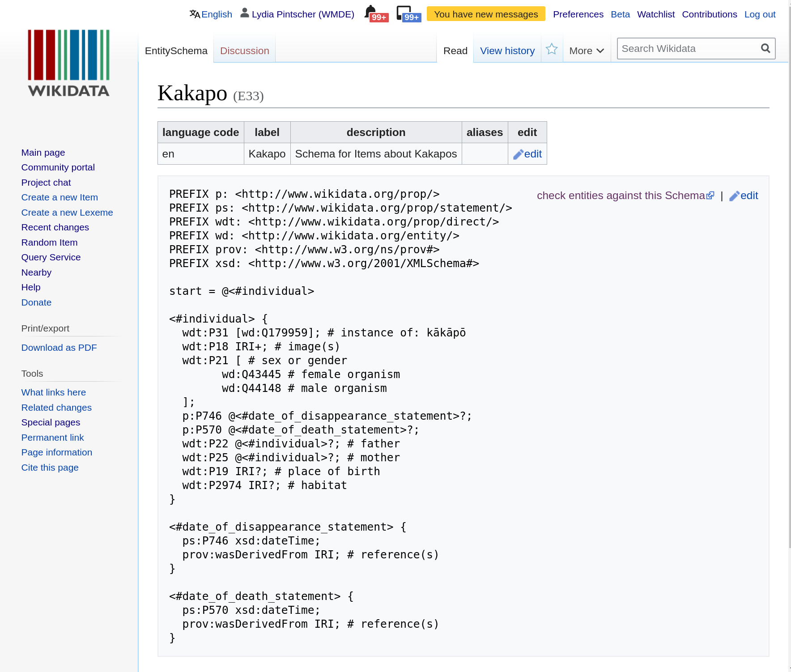Go to Main page
The height and width of the screenshot is (672, 791).
[x=43, y=153]
